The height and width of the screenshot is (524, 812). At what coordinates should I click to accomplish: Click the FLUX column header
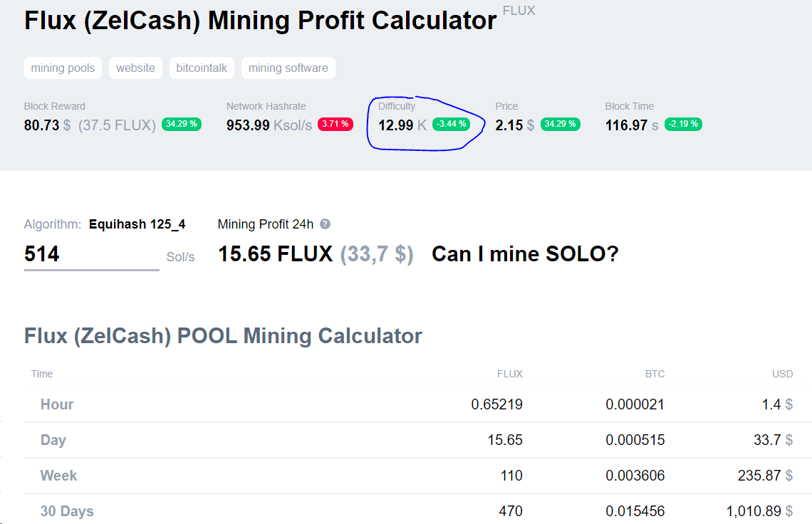pyautogui.click(x=509, y=374)
